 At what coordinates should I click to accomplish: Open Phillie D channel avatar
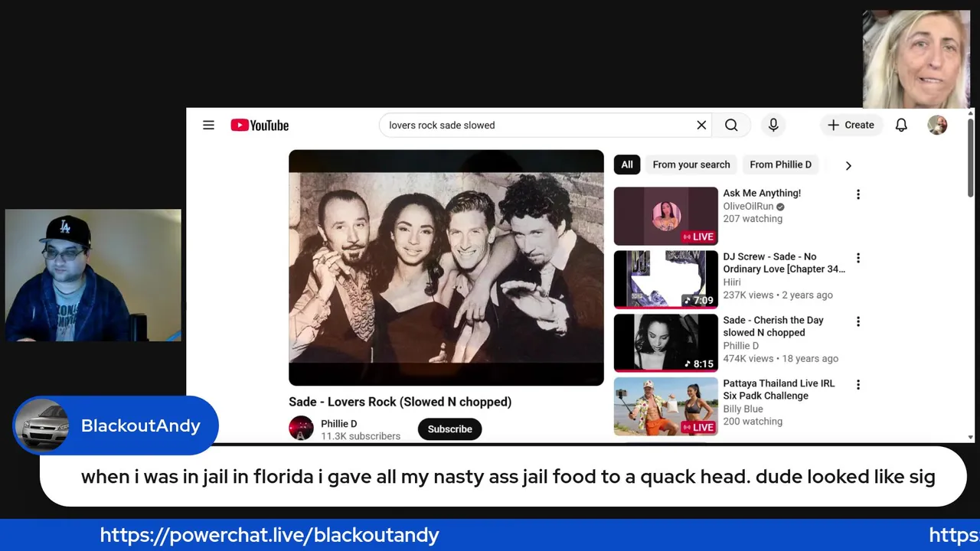pos(301,428)
